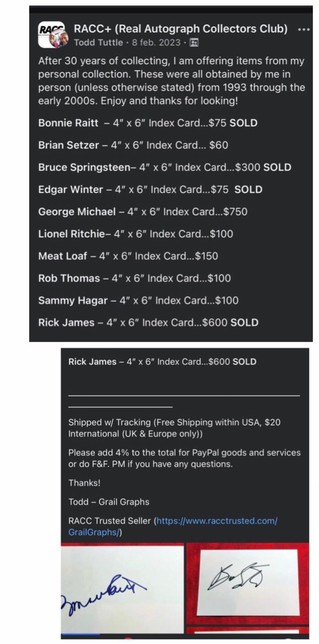This screenshot has height=644, width=319.
Task: Open the post's three-dot options menu
Action: tap(304, 30)
